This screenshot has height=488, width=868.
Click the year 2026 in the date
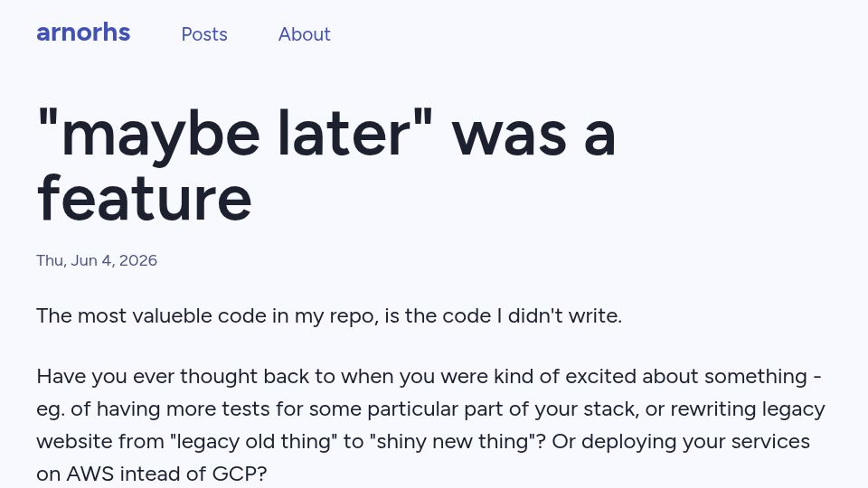point(138,260)
